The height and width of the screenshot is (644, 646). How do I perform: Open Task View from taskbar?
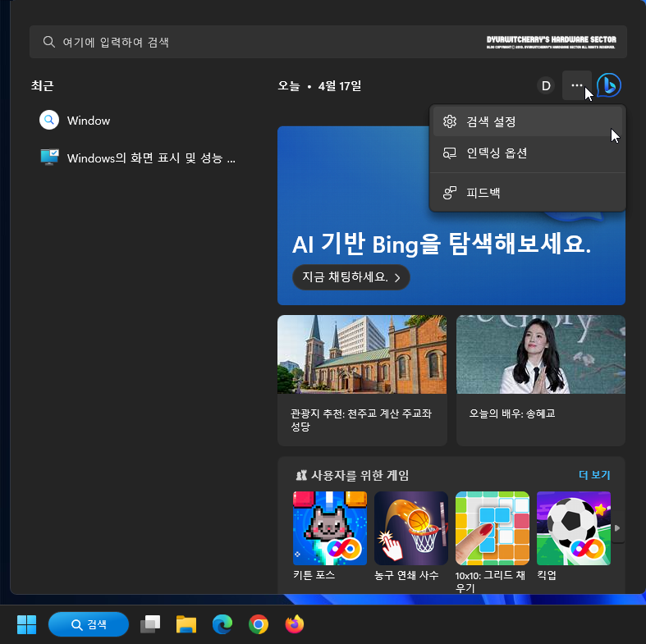150,624
